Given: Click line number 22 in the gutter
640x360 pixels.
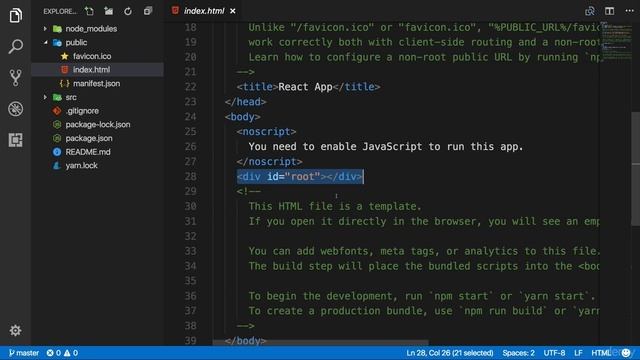Looking at the screenshot, I should (190, 87).
